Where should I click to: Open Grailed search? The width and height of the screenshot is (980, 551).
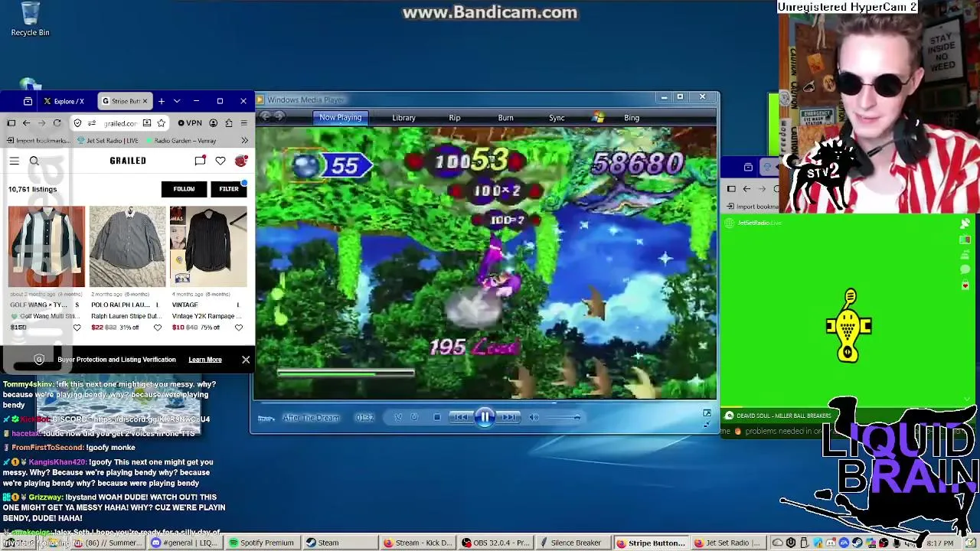34,161
